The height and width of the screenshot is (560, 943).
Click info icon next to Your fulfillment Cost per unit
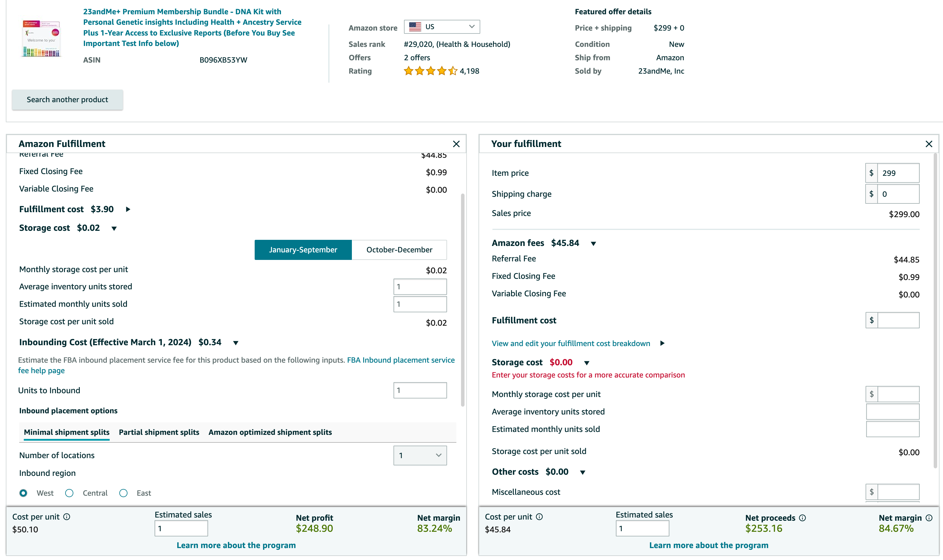tap(539, 517)
